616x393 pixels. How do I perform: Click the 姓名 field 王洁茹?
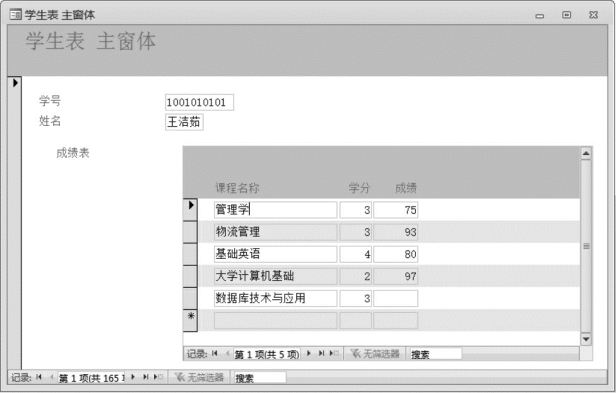[184, 122]
